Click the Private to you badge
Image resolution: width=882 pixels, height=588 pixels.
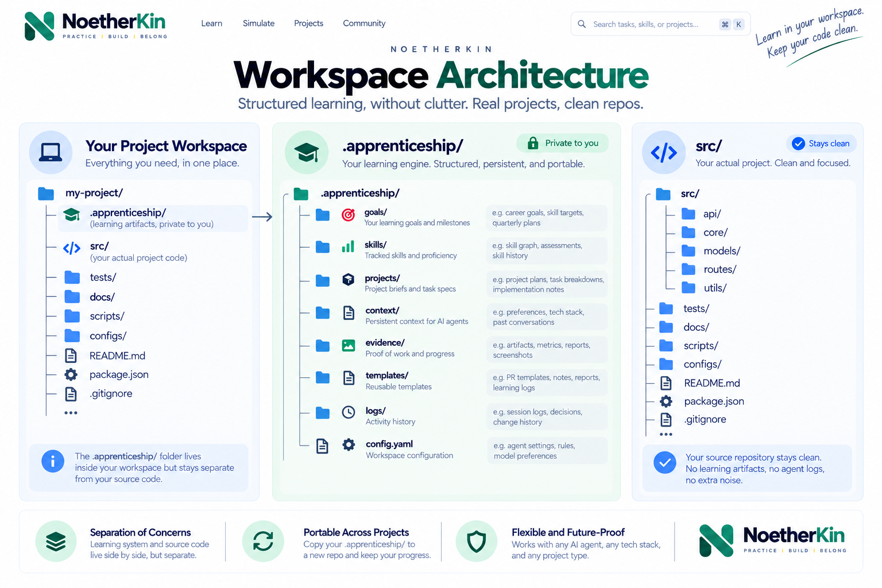point(562,143)
